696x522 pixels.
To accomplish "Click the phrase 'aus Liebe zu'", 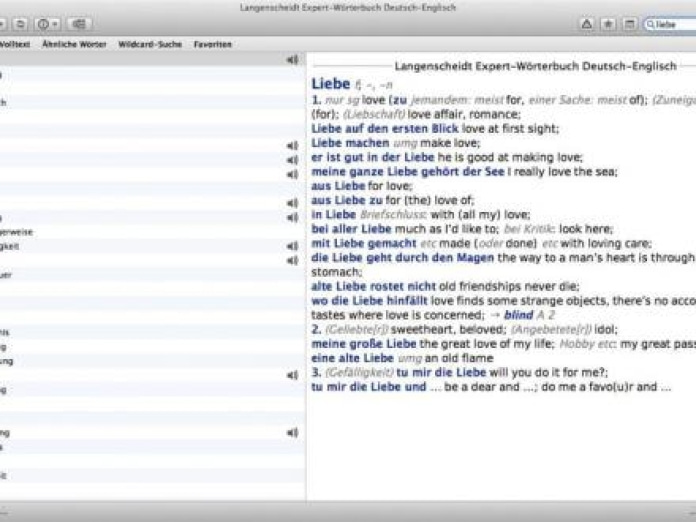I will [x=347, y=200].
